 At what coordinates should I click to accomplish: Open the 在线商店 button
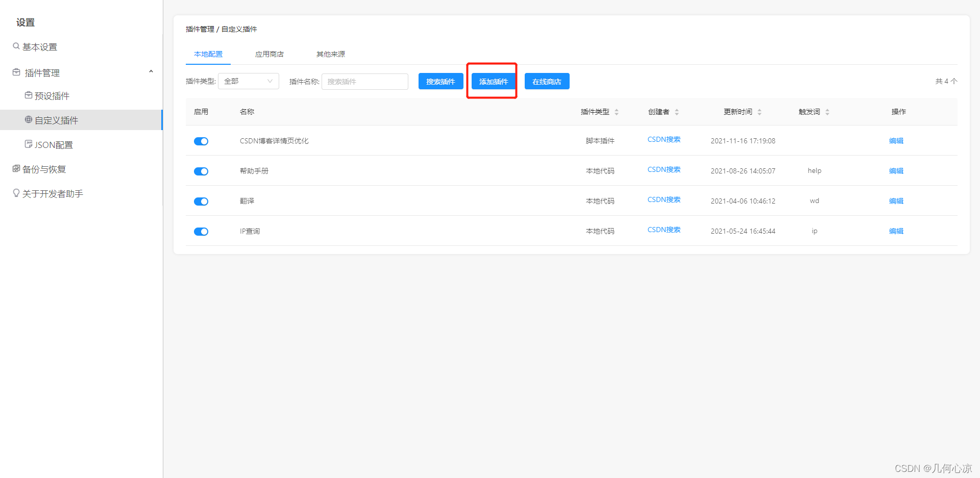[547, 81]
